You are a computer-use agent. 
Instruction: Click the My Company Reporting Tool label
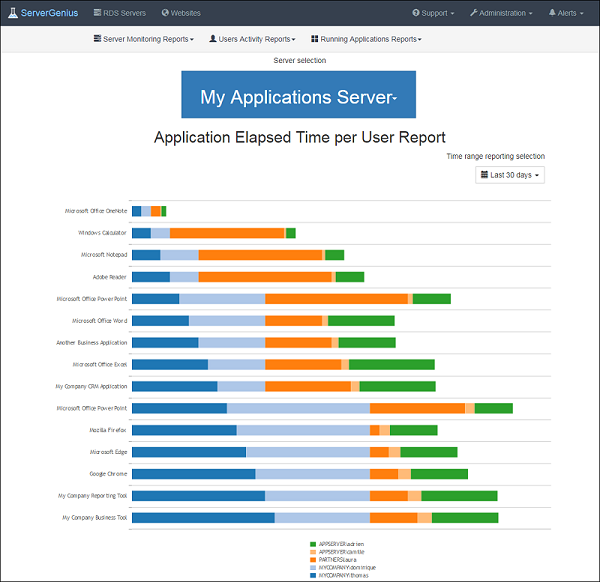pos(92,496)
